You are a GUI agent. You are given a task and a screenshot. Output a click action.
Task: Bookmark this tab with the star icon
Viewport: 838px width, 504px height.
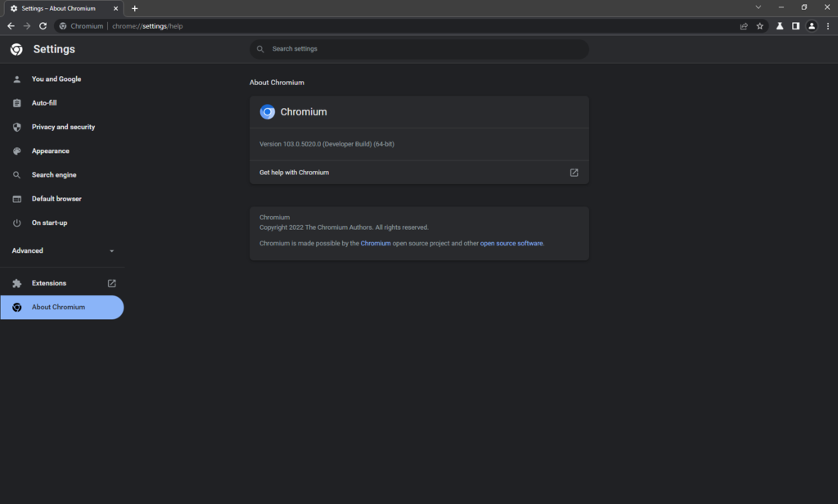[759, 25]
